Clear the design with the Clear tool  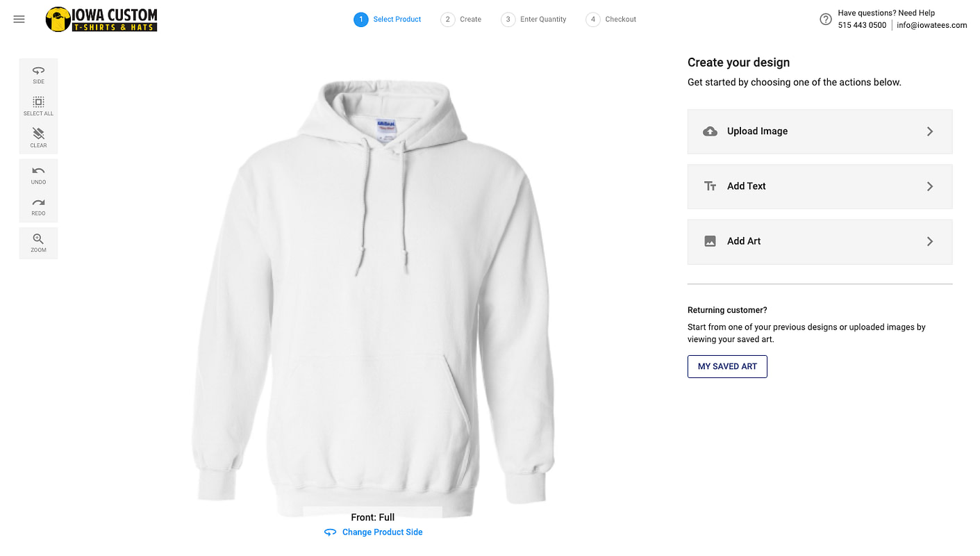(38, 138)
